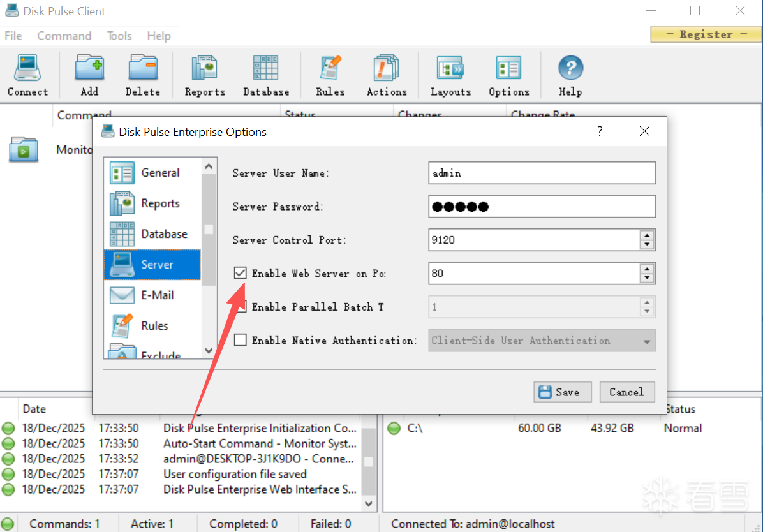Open Layouts from the toolbar
Image resolution: width=763 pixels, height=532 pixels.
(x=450, y=76)
